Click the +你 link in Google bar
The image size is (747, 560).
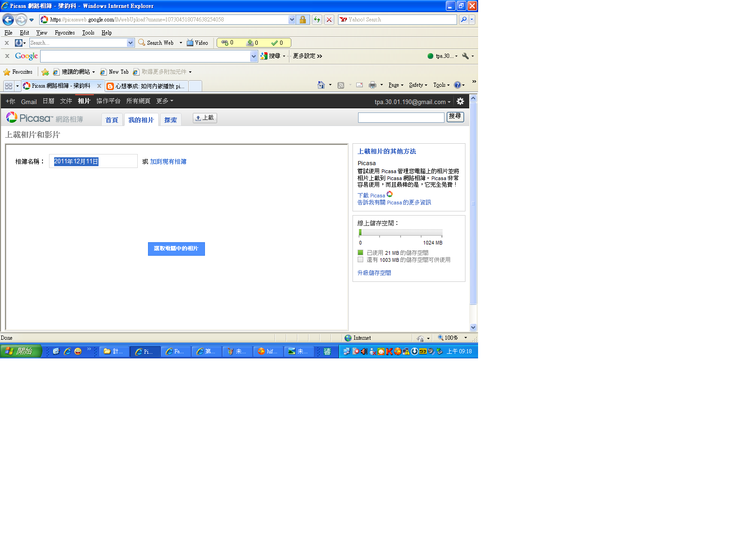coord(10,101)
